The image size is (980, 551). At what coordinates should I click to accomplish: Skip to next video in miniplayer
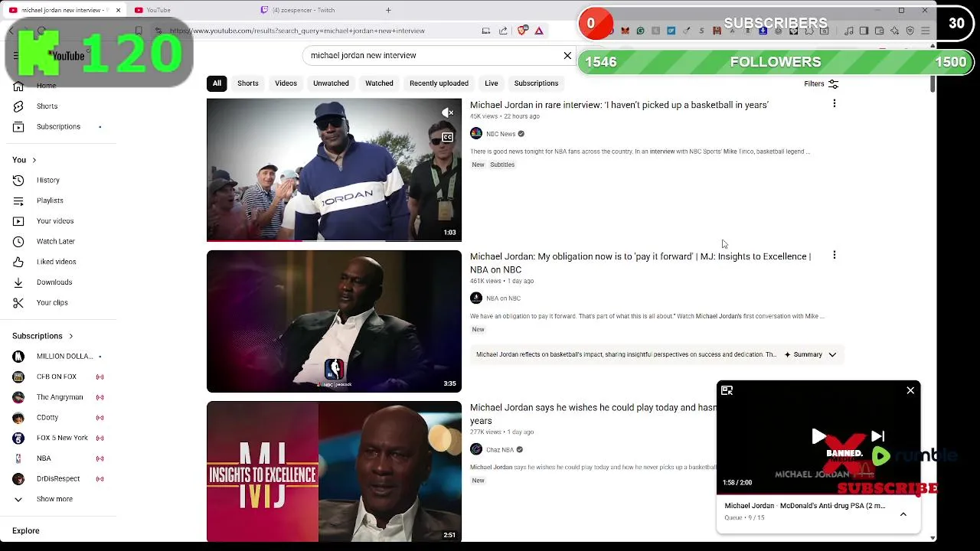tap(878, 436)
